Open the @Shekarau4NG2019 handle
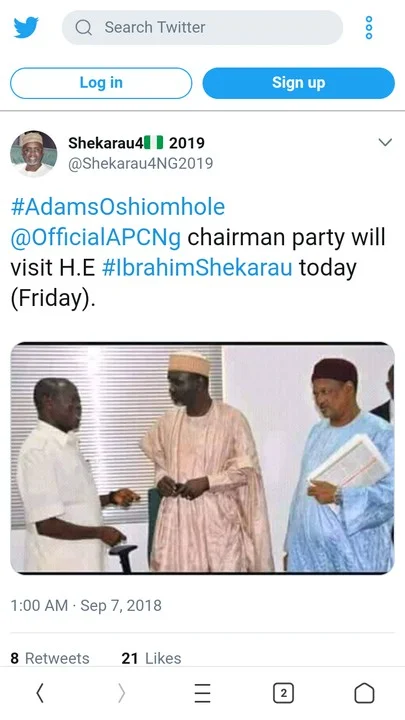 pos(141,163)
